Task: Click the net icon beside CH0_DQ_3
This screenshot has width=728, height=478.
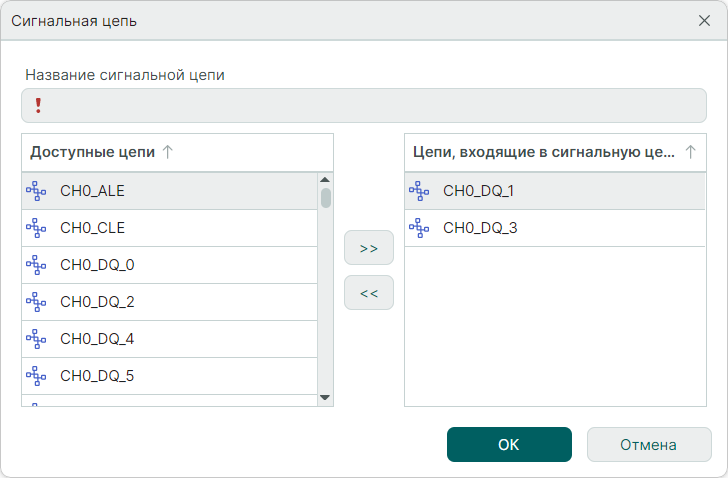Action: pyautogui.click(x=419, y=228)
